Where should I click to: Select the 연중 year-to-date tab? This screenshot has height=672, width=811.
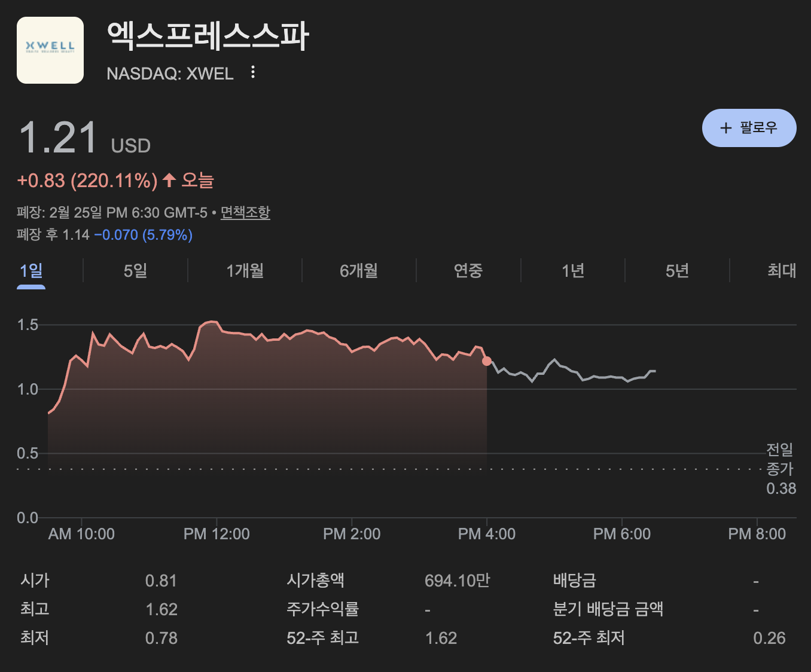[x=468, y=271]
